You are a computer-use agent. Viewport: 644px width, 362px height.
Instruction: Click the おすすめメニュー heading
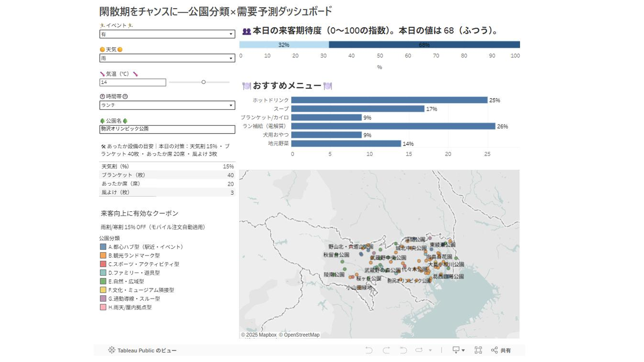point(287,86)
